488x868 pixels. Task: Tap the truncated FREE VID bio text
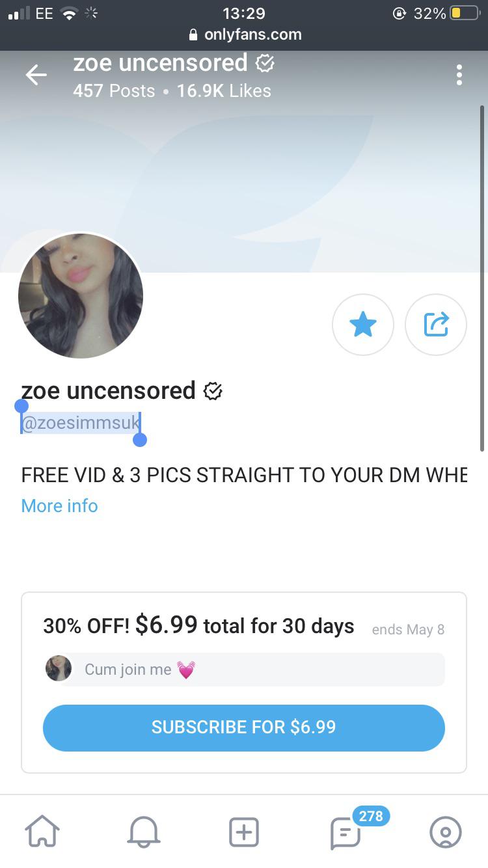click(244, 474)
